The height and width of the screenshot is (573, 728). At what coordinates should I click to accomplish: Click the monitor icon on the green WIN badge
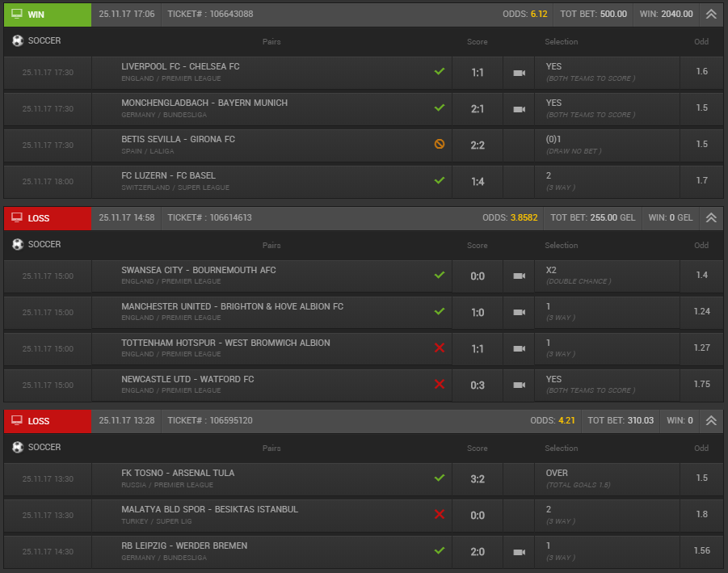point(17,14)
